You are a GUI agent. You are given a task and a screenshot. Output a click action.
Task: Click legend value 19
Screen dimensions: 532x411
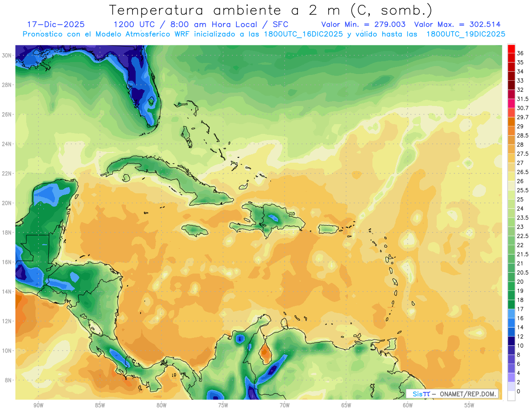pos(520,291)
